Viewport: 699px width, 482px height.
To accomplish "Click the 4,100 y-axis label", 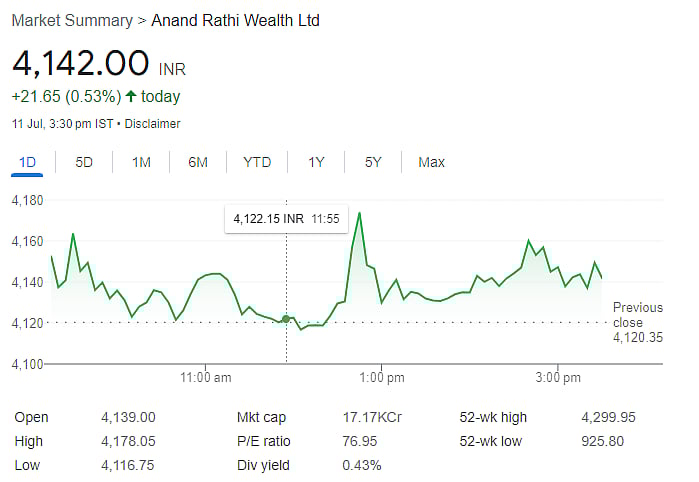I will 27,364.
